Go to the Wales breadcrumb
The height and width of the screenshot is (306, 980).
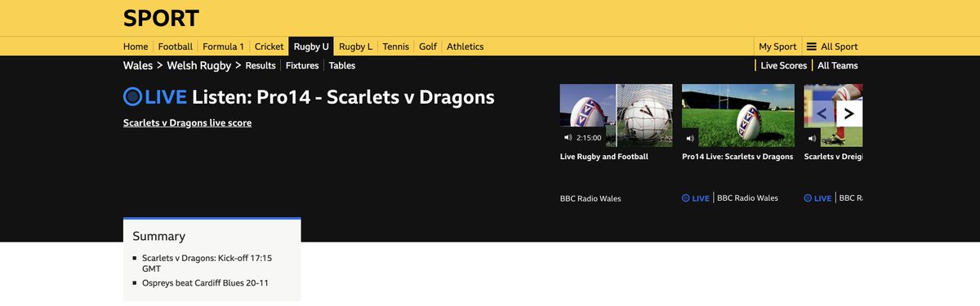[137, 65]
